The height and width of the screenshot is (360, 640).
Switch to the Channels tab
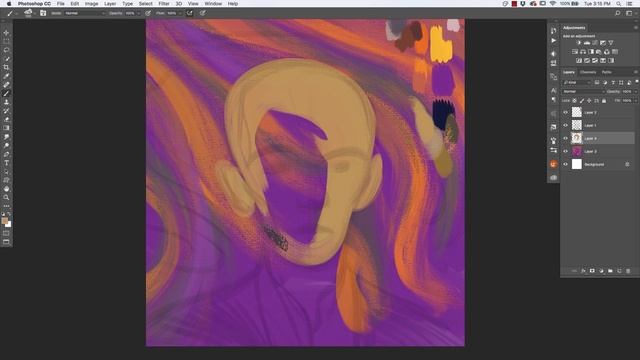click(x=588, y=72)
